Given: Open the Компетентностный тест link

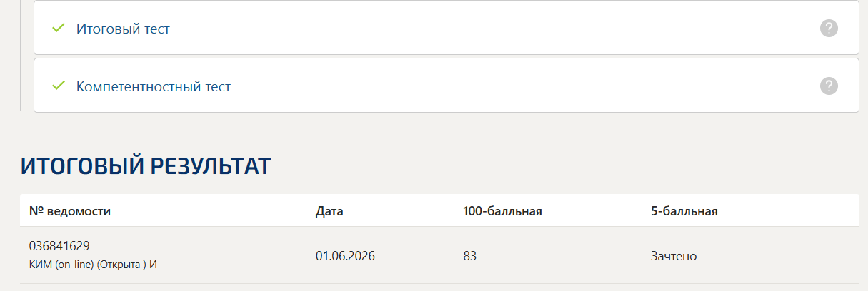Looking at the screenshot, I should [x=154, y=87].
